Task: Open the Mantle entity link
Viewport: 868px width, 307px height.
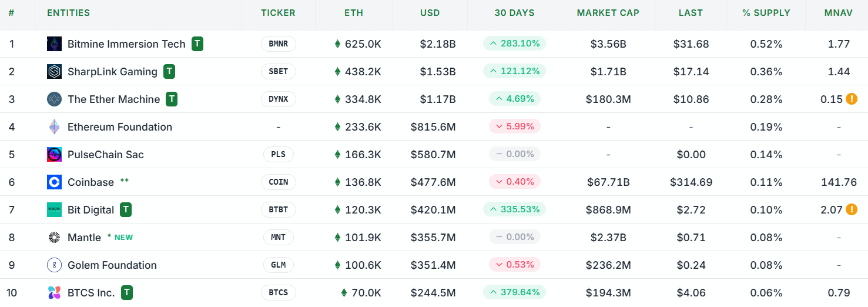Action: pos(84,238)
